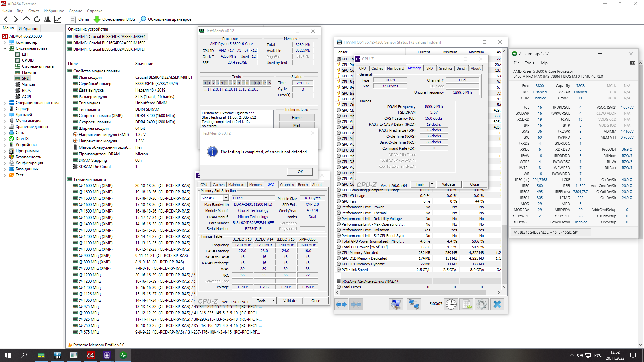
Task: Click the HWiNFO reset clock icon
Action: 451,304
